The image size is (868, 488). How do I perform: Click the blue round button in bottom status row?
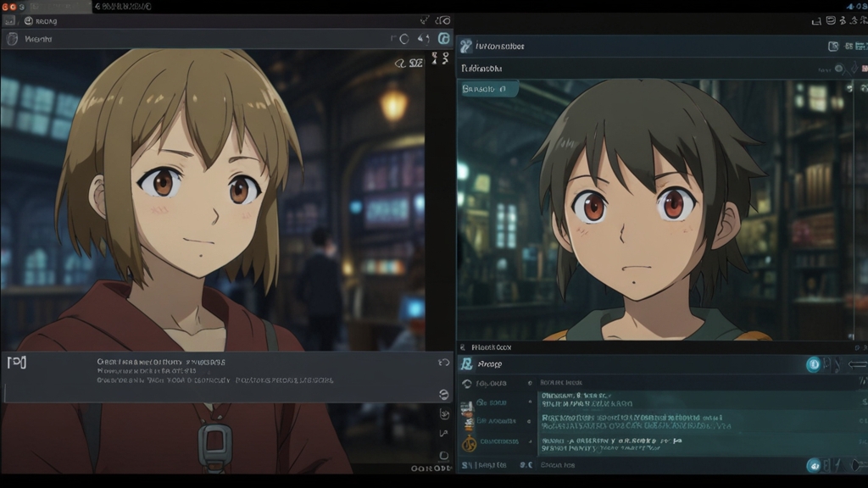tap(813, 465)
